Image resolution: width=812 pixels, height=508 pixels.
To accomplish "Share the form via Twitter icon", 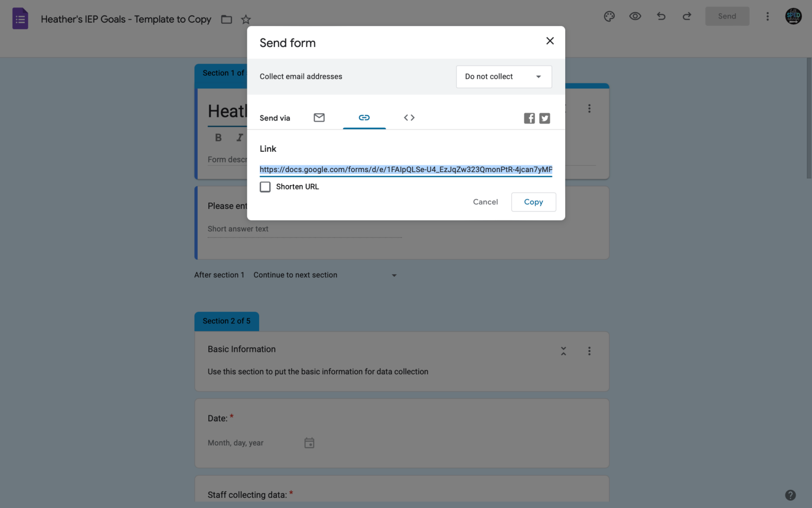I will (545, 118).
